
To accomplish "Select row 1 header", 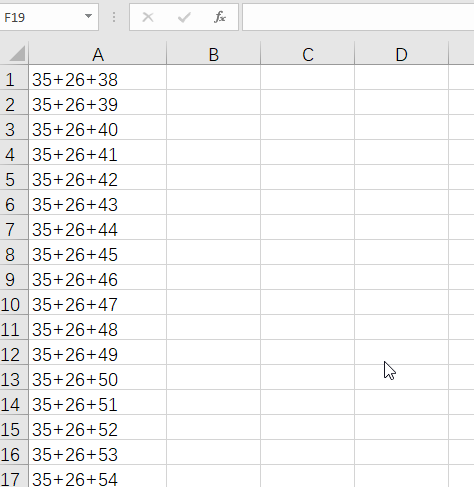I will 14,77.
